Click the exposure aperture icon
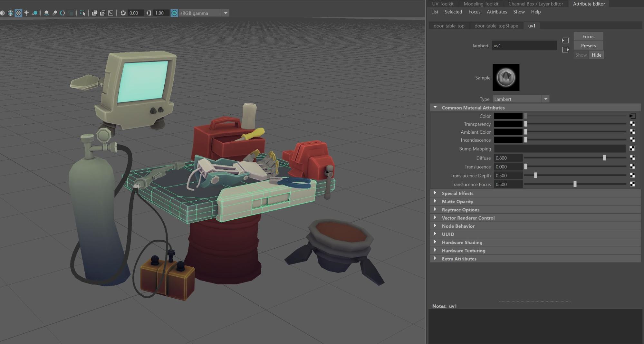 click(123, 13)
